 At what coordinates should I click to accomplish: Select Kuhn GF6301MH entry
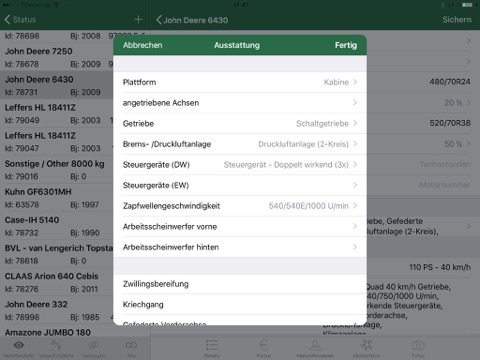[57, 198]
